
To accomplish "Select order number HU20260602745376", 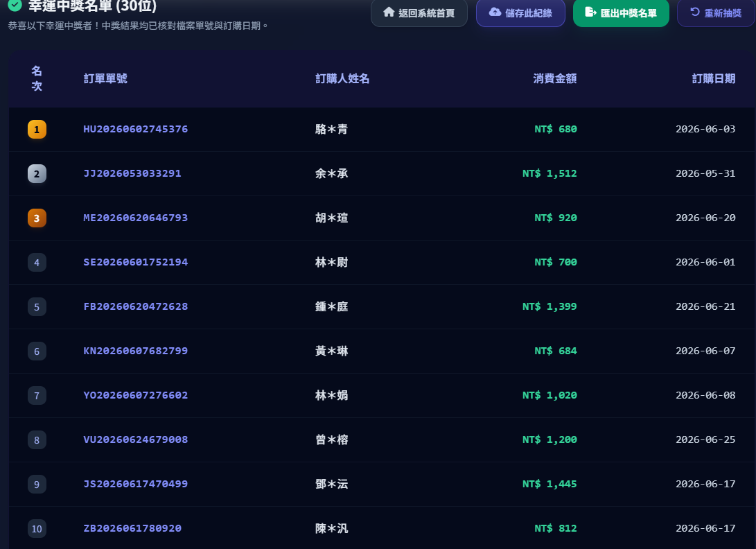I will click(136, 130).
